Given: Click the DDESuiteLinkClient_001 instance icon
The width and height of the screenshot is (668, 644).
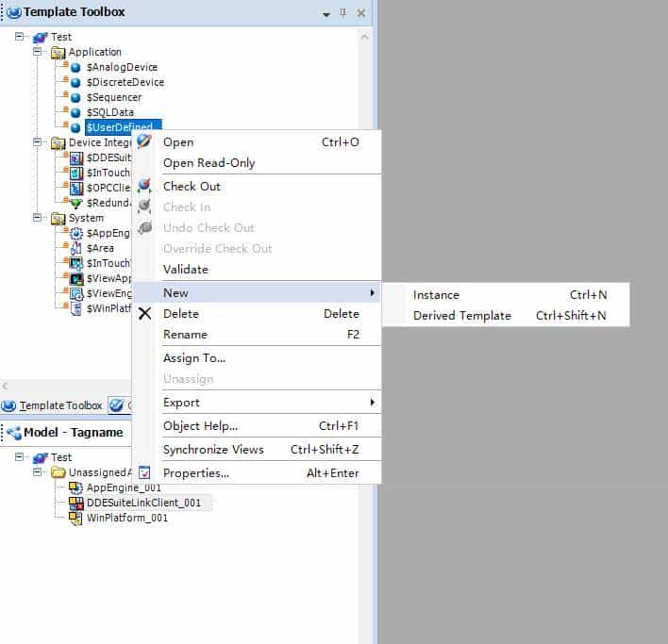Looking at the screenshot, I should tap(75, 504).
